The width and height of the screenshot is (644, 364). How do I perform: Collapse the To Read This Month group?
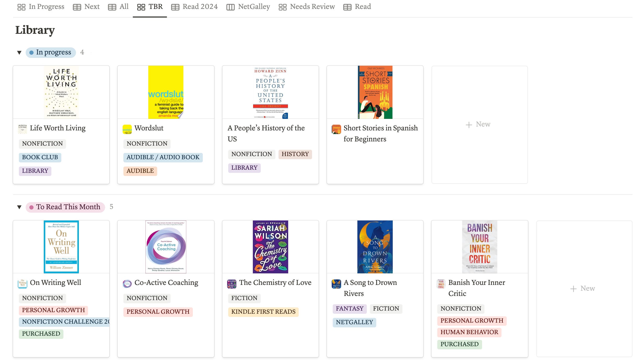(19, 207)
